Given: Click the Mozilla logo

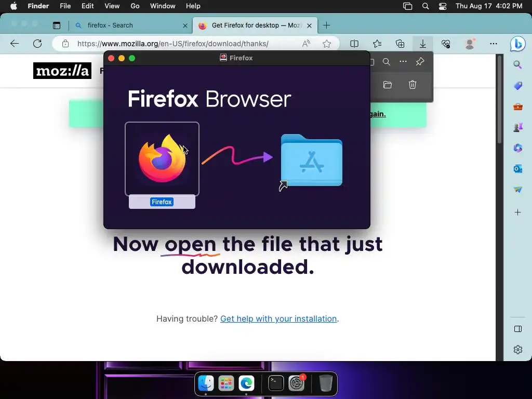Looking at the screenshot, I should coord(62,71).
